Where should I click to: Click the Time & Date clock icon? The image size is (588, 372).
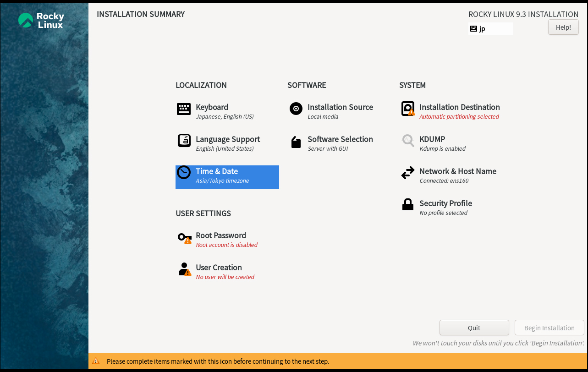184,173
